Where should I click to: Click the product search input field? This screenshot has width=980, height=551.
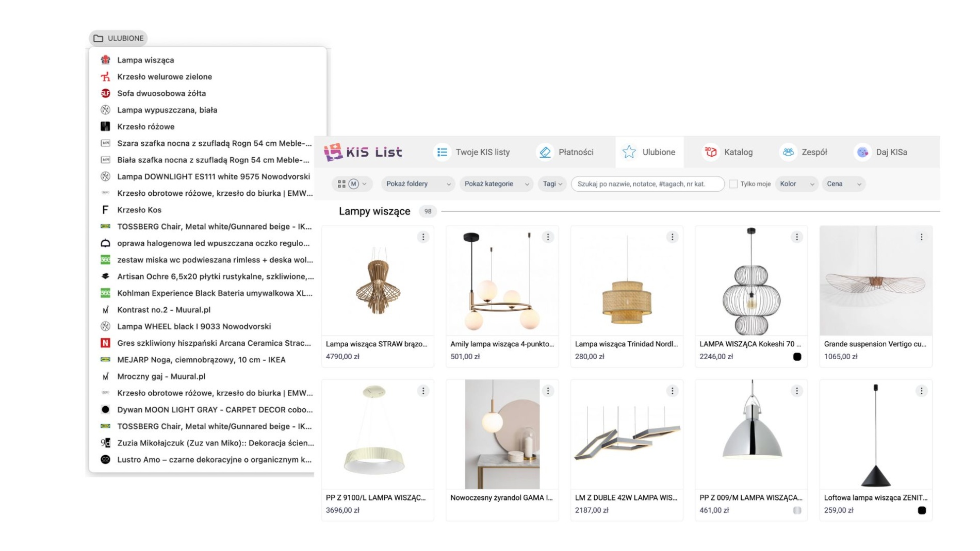coord(647,184)
